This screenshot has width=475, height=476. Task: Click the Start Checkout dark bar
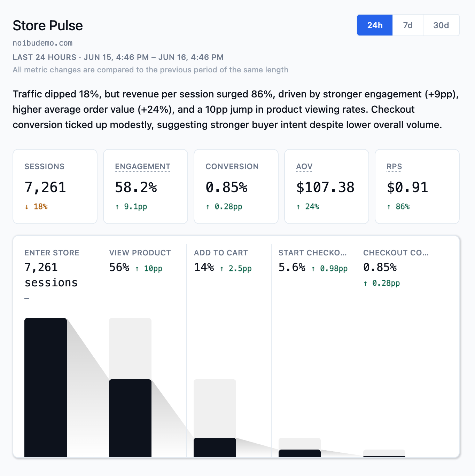pyautogui.click(x=299, y=453)
